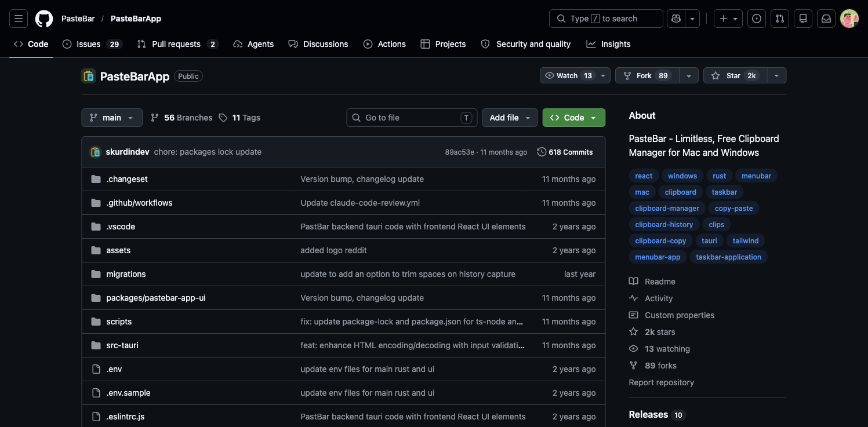
Task: Open the create new plus dropdown
Action: [x=728, y=19]
